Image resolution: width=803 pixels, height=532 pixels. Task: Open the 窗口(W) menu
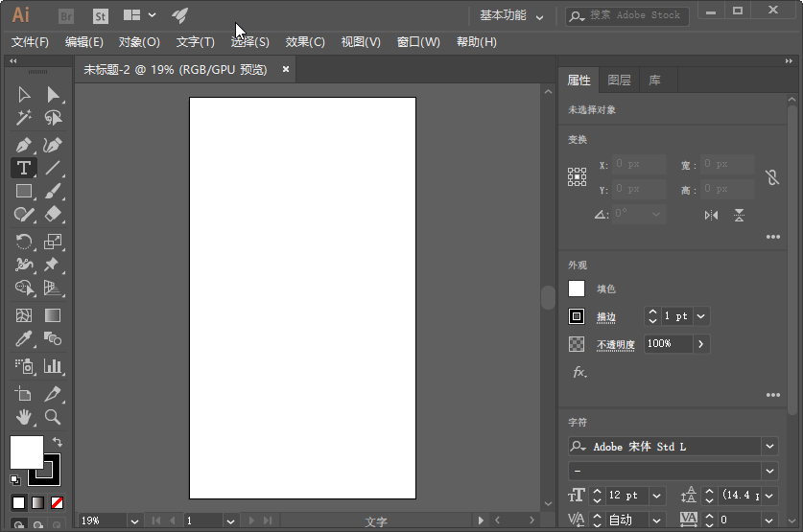click(418, 42)
